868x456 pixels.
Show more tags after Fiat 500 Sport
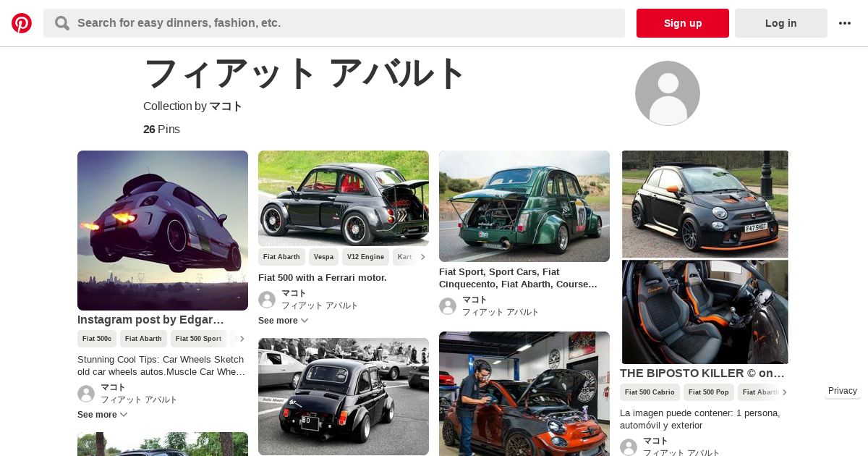click(242, 339)
